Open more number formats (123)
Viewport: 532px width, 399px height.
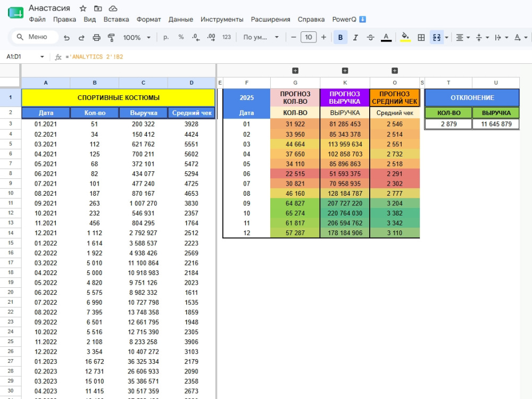click(x=226, y=37)
